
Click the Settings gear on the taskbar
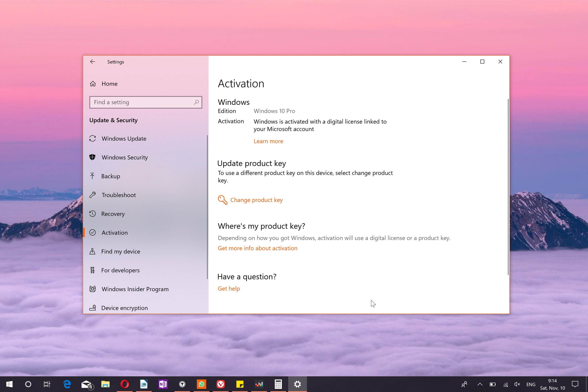click(298, 384)
